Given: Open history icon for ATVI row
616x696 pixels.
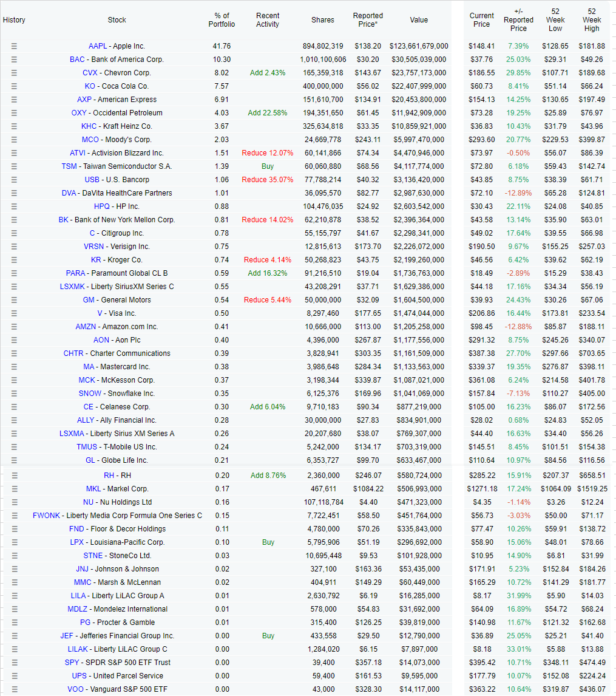Looking at the screenshot, I should point(14,152).
